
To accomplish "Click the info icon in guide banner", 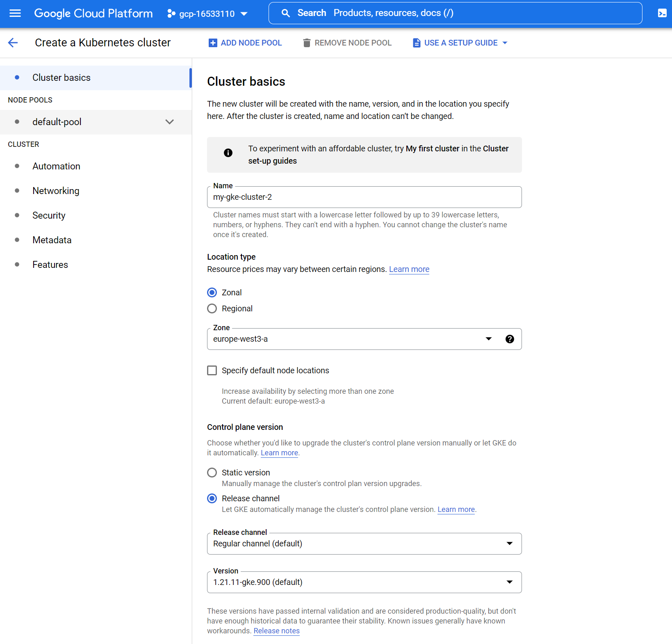I will pos(228,153).
